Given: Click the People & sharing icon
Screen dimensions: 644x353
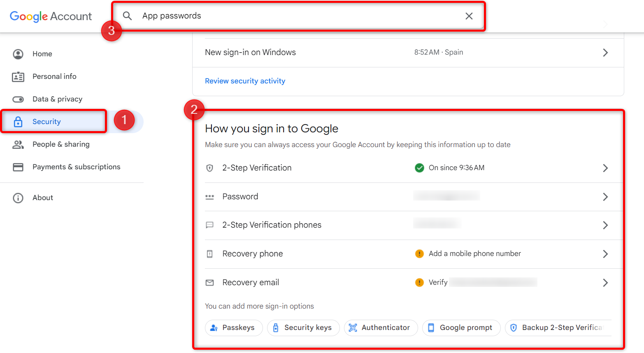Looking at the screenshot, I should [18, 145].
